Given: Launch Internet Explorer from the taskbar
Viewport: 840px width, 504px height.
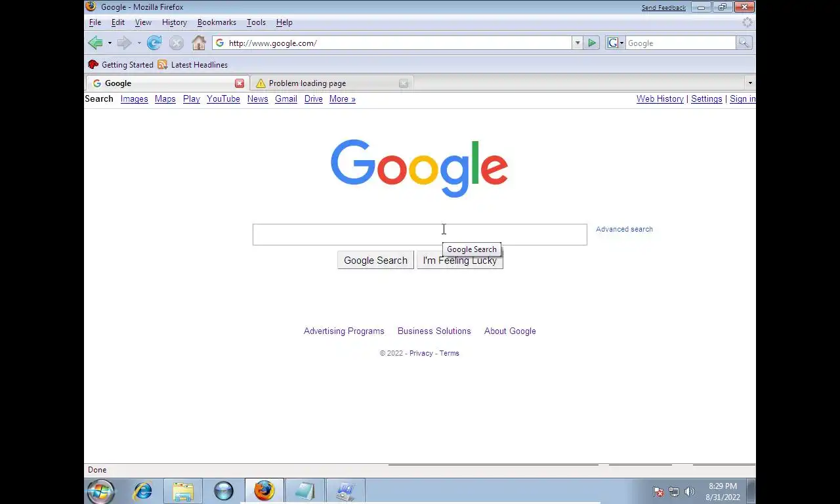Looking at the screenshot, I should 142,491.
